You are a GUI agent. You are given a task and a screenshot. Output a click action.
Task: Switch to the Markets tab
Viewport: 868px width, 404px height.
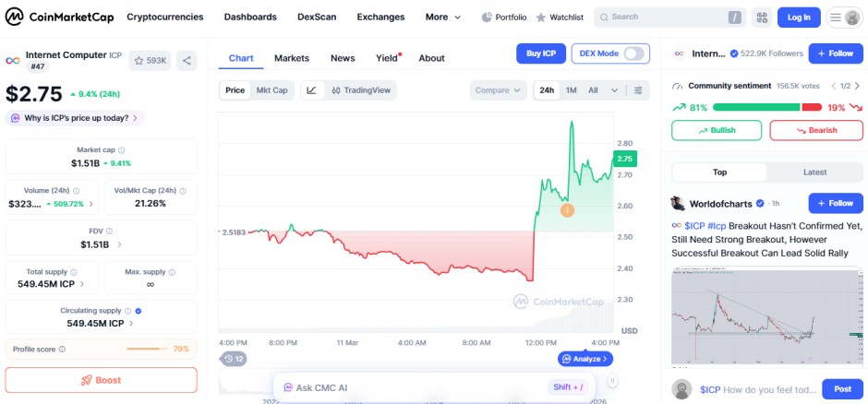tap(292, 58)
